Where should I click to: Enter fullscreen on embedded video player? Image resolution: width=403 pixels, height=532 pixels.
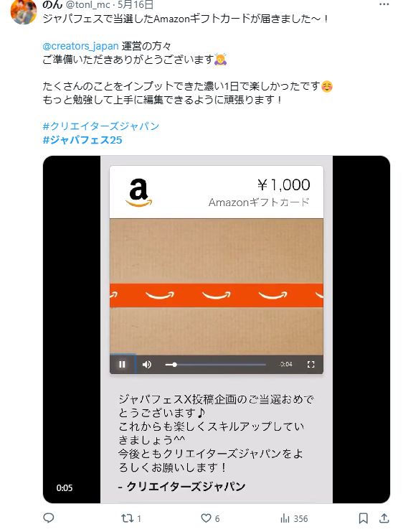coord(310,365)
